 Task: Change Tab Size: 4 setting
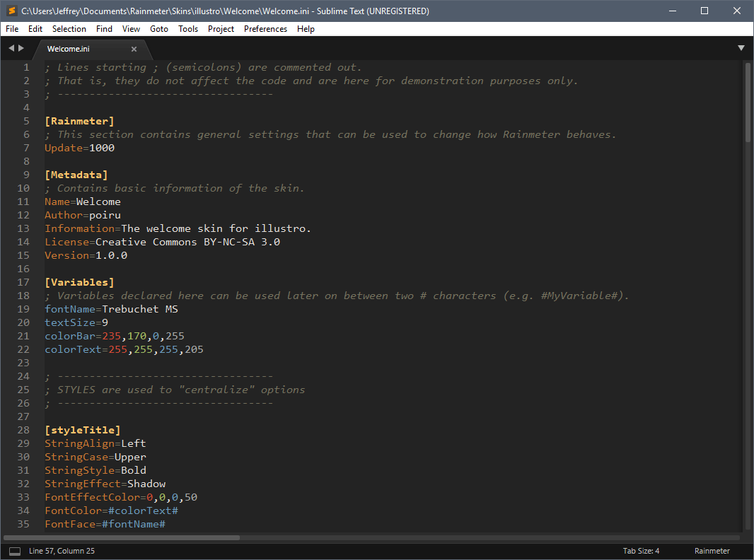click(641, 551)
